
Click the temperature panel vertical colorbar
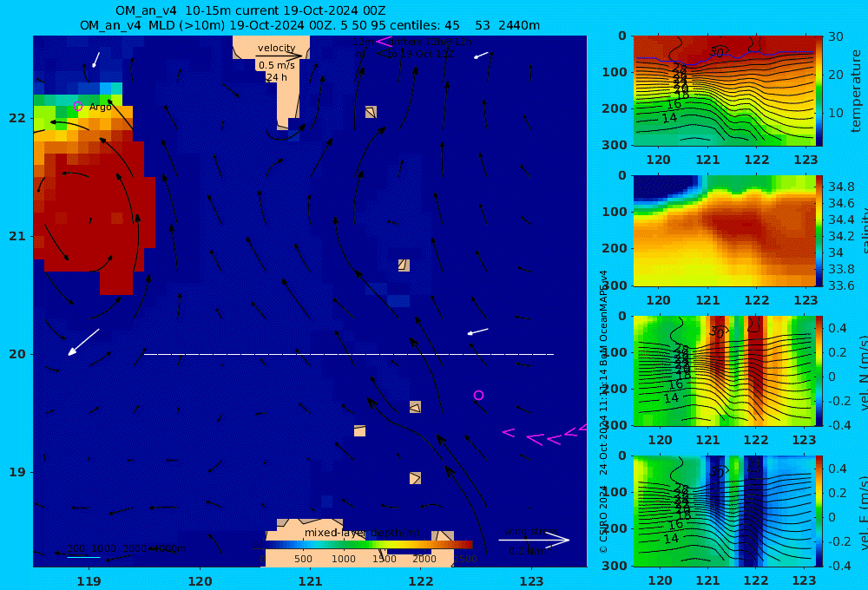819,91
